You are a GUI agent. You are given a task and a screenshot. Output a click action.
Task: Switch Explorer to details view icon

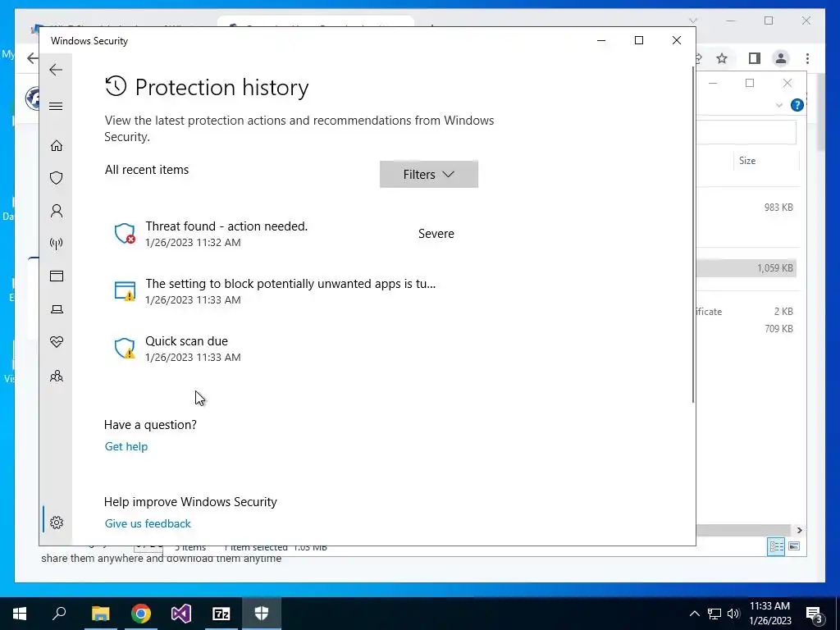(x=776, y=546)
